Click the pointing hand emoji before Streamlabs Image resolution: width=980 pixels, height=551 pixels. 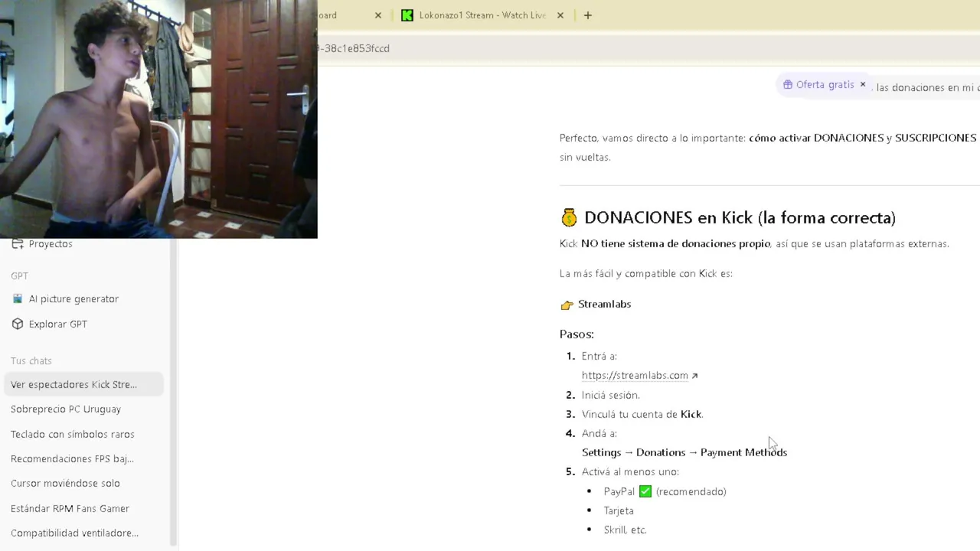[x=567, y=305]
